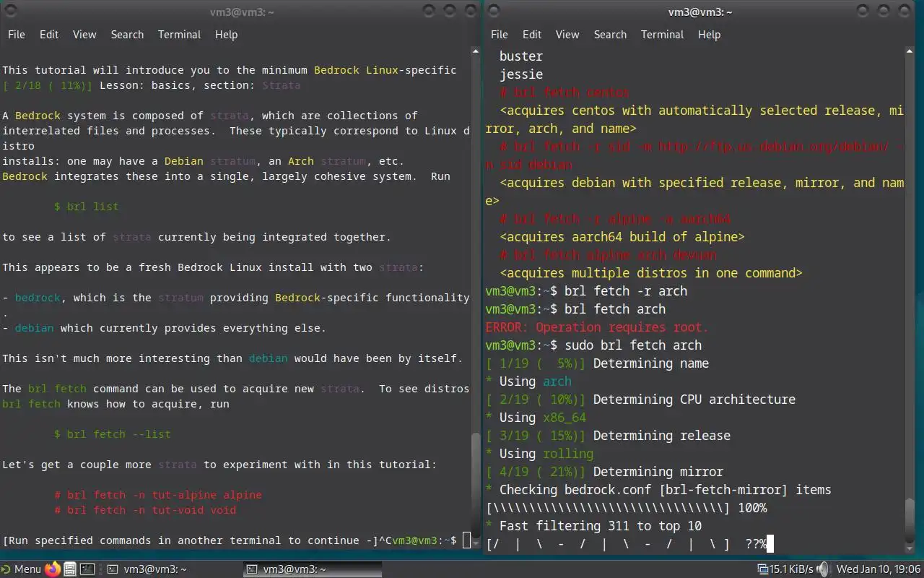Open Terminal menu in the tutorial terminal
The height and width of the screenshot is (578, 924).
(179, 35)
